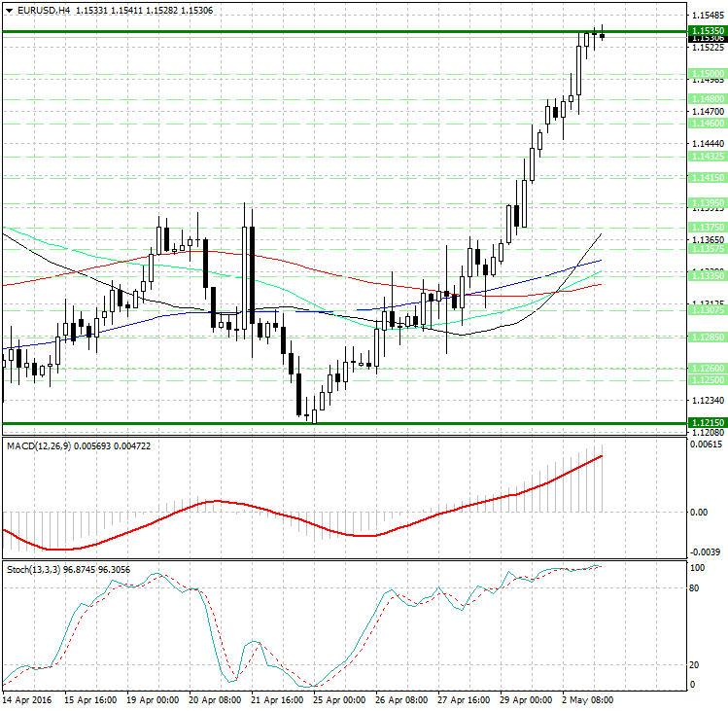Click the 20 Apr 08:00 time label
Image resolution: width=728 pixels, height=711 pixels.
(215, 700)
